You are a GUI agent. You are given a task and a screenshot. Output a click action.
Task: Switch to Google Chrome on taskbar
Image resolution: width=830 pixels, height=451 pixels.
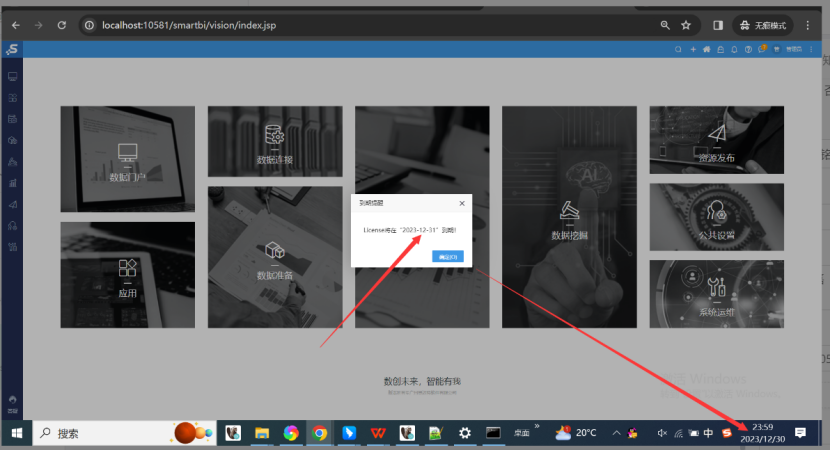(319, 434)
